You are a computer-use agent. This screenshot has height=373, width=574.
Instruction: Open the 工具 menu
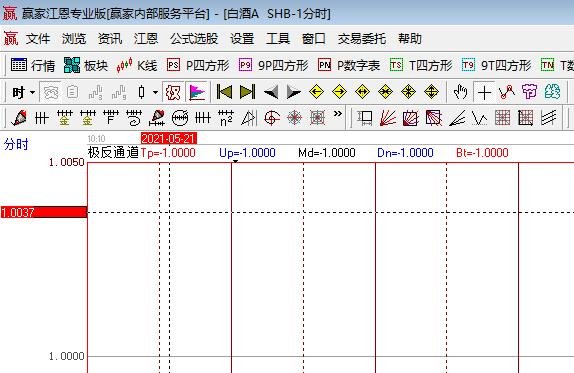click(x=278, y=38)
